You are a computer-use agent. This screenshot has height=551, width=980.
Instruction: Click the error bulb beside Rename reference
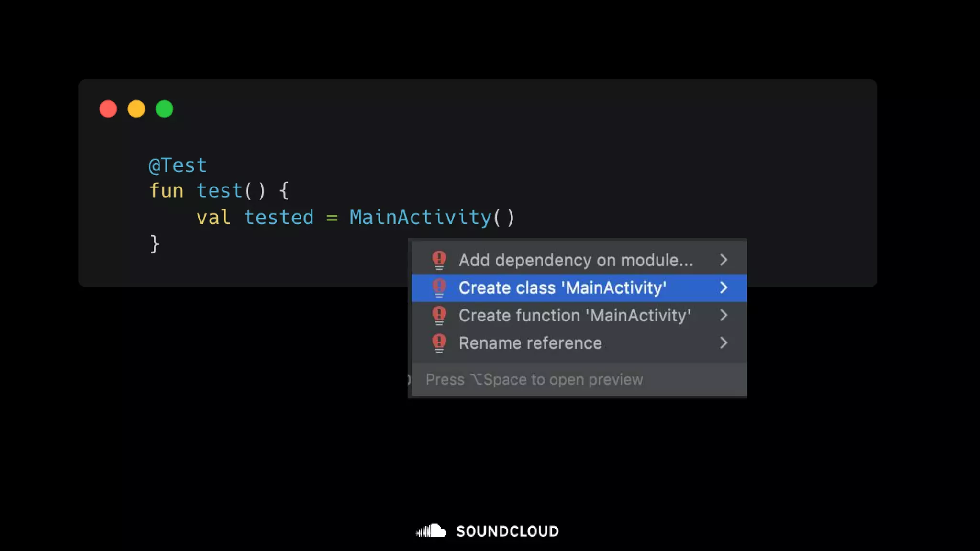(x=439, y=343)
